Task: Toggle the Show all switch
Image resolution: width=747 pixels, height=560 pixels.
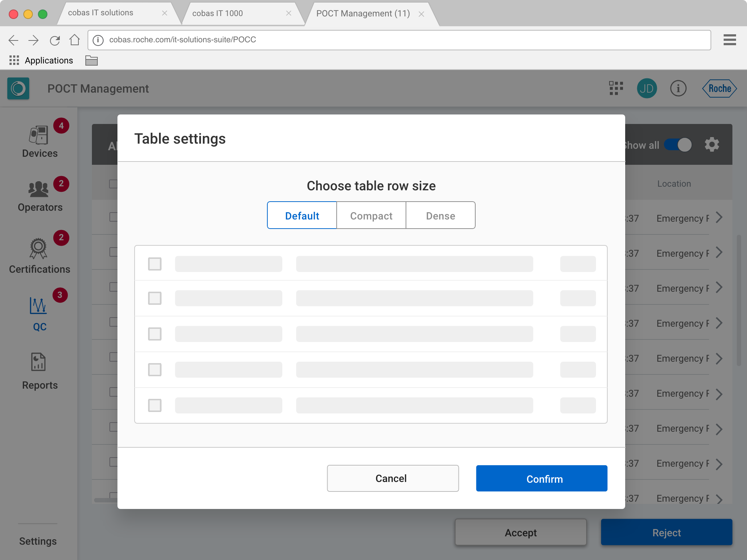Action: 678,145
